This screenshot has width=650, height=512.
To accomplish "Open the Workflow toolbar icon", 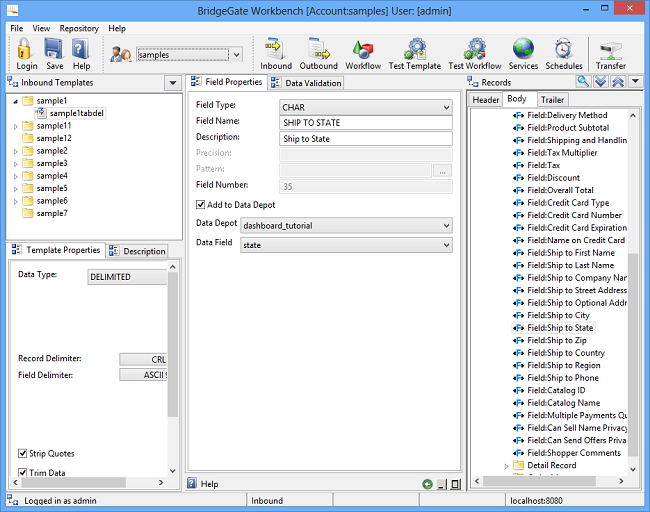I will click(x=363, y=54).
